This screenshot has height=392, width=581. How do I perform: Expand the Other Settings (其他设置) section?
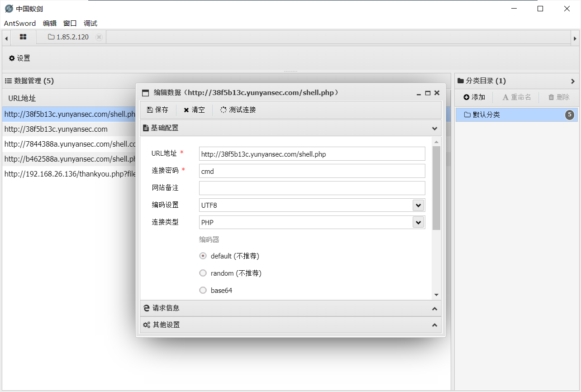[x=290, y=325]
